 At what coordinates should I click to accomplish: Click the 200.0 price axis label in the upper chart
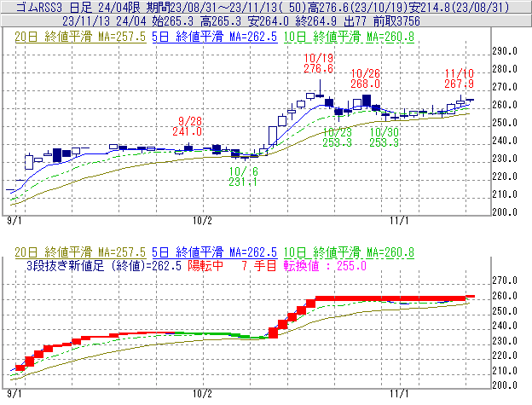505,212
